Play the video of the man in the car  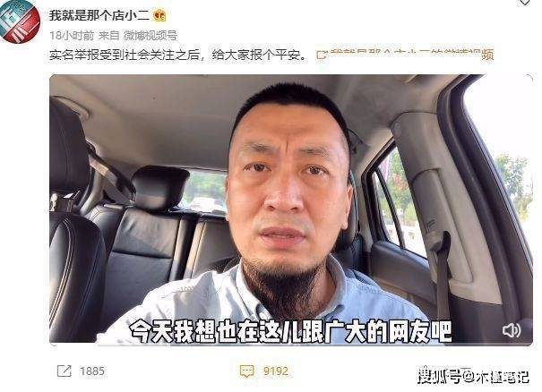pyautogui.click(x=290, y=209)
